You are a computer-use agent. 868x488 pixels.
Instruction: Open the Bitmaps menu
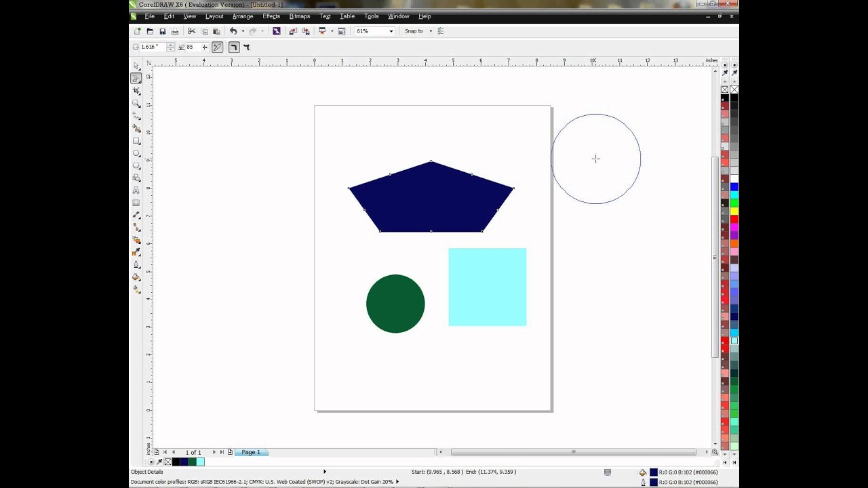(x=300, y=16)
